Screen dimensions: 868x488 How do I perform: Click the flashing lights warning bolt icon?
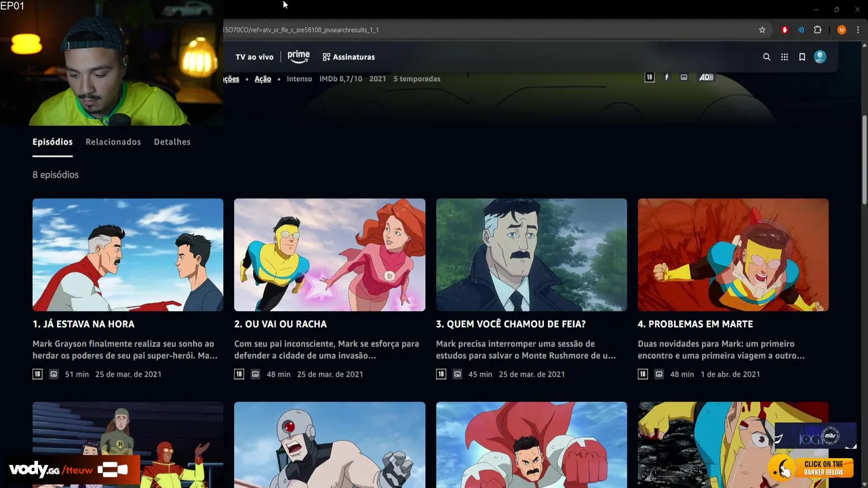click(x=667, y=77)
